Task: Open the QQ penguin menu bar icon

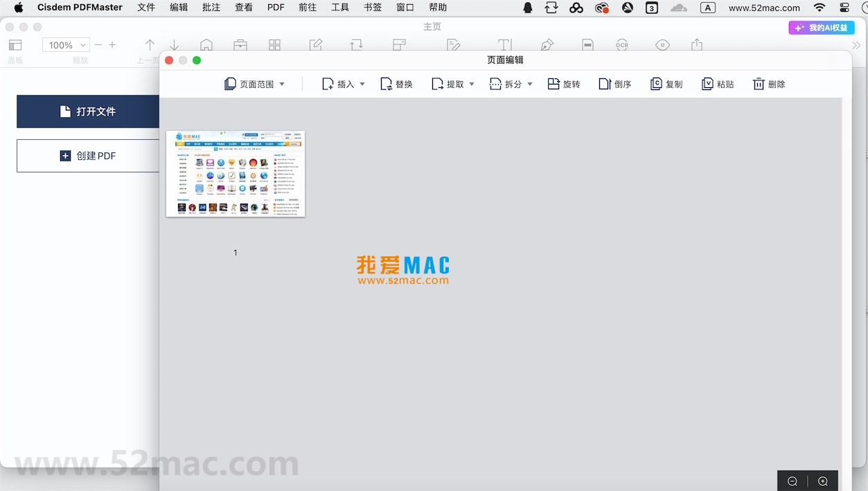Action: 528,8
